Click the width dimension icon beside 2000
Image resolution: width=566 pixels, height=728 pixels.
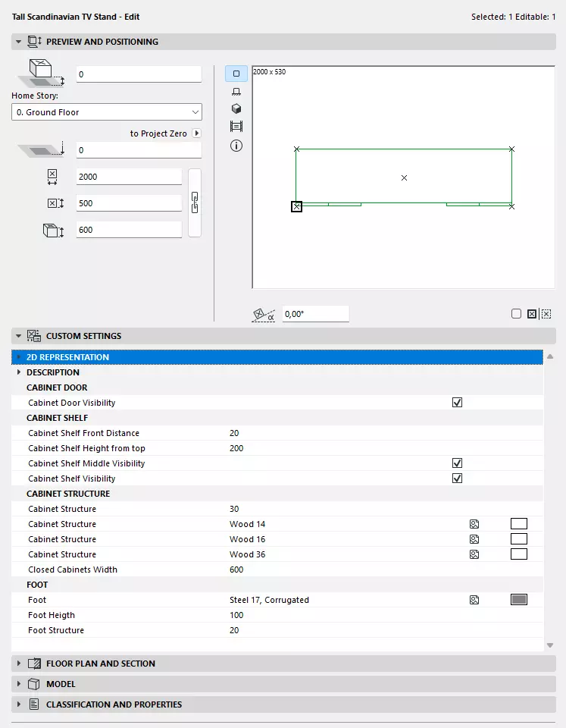[52, 177]
